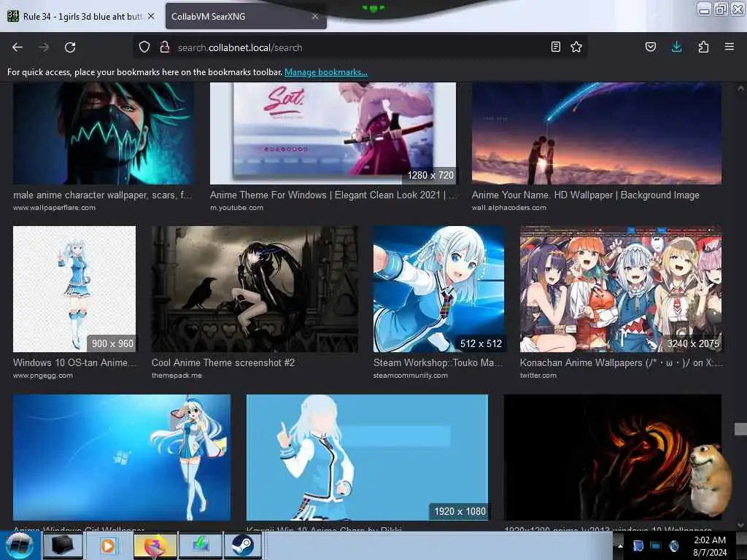Click the page scrollbar down arrow

tap(740, 525)
